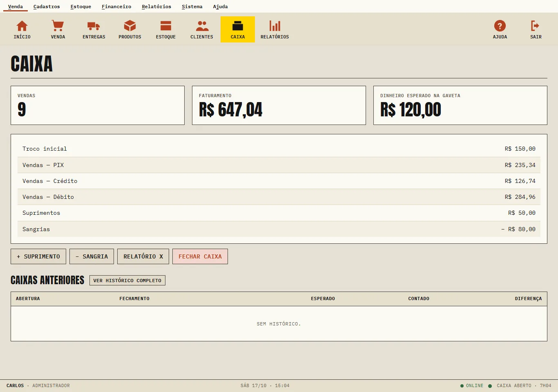Viewport: 558px width, 392px height.
Task: Click the Ajuda question mark icon
Action: pos(500,29)
